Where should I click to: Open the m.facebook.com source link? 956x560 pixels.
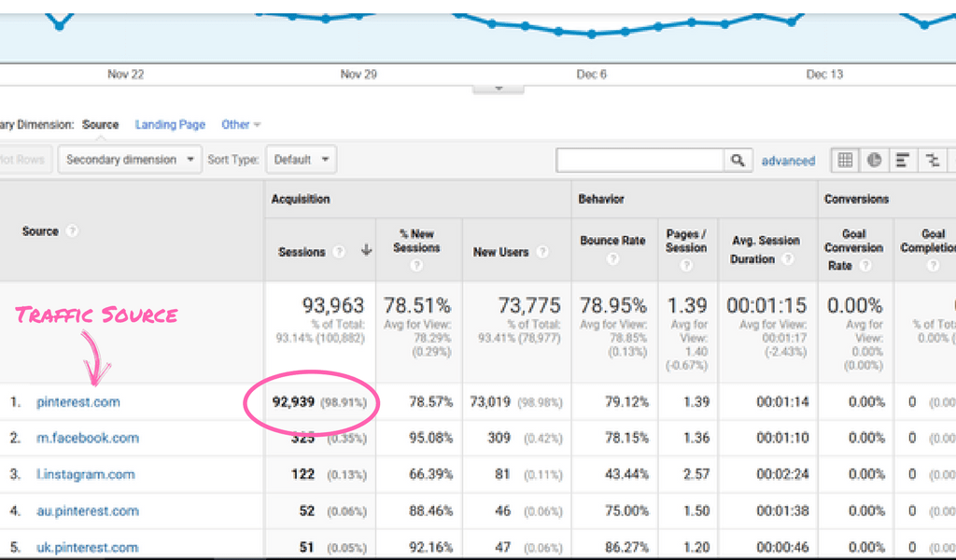pos(87,438)
